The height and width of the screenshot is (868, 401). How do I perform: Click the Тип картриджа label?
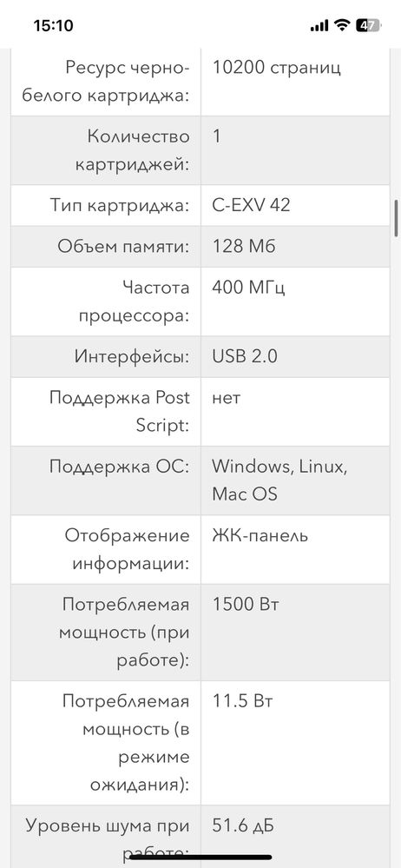tap(120, 205)
